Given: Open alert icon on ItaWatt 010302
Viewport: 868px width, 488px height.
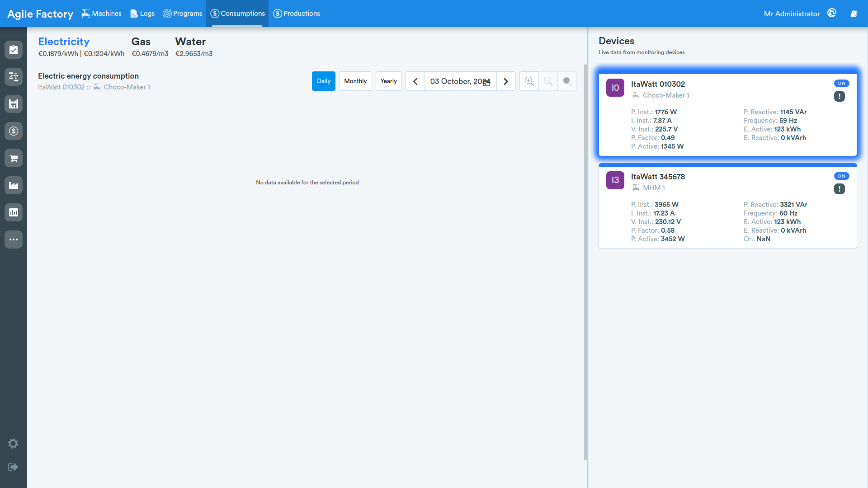Looking at the screenshot, I should click(840, 96).
